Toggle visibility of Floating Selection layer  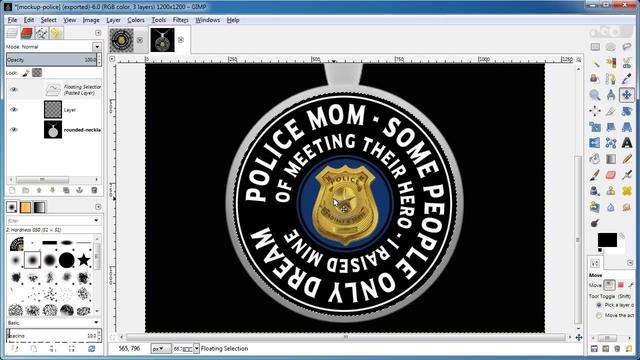[14, 89]
